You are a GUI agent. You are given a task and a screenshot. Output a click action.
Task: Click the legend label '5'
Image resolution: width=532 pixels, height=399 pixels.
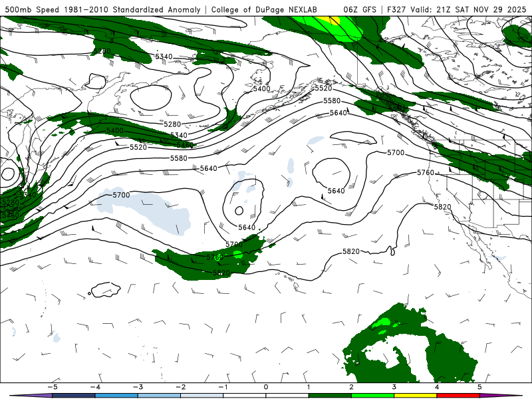pos(479,387)
